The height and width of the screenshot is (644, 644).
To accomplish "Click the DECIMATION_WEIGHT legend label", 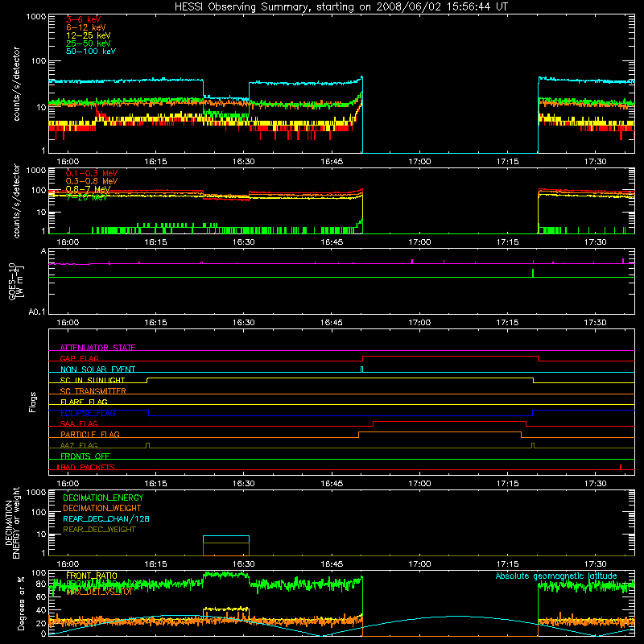I will pos(102,508).
